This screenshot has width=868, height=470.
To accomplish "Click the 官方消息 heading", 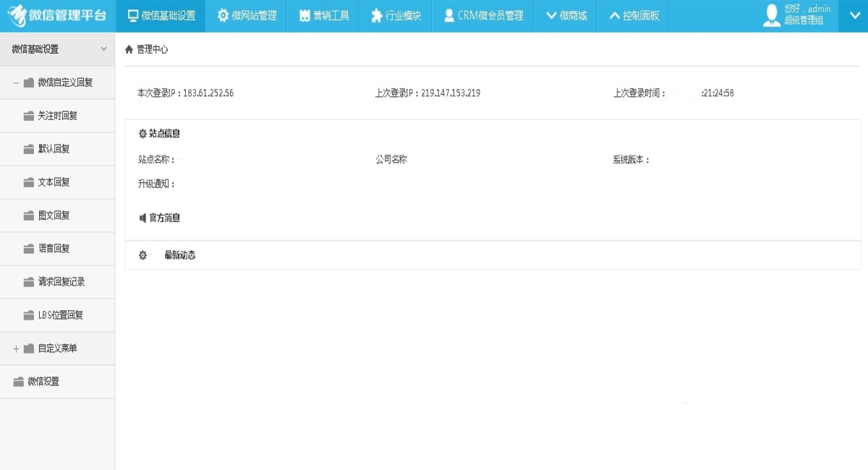I will (x=164, y=218).
